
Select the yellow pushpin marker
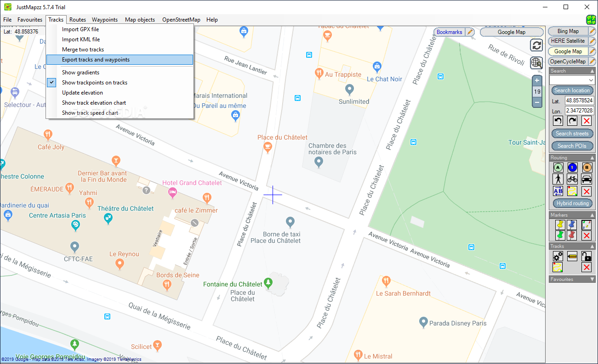[560, 224]
